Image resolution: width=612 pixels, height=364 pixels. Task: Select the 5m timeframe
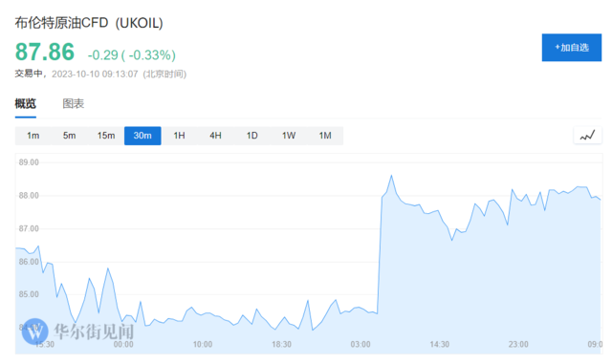(70, 136)
